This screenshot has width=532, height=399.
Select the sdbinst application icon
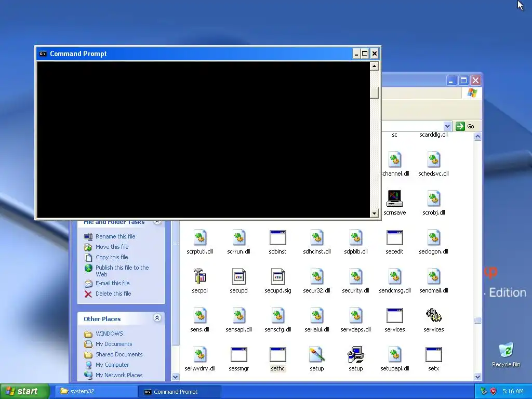click(x=277, y=237)
